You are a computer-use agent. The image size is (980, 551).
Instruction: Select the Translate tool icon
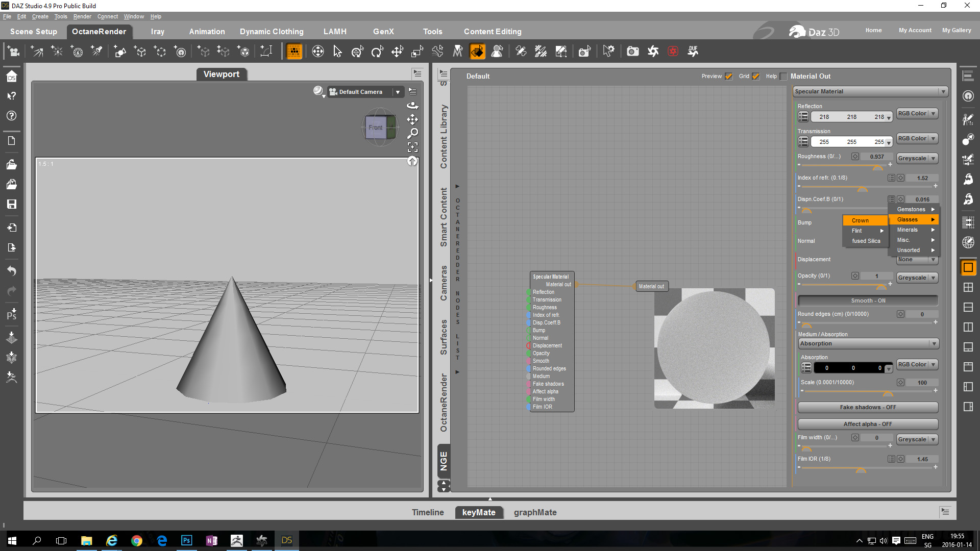click(397, 51)
